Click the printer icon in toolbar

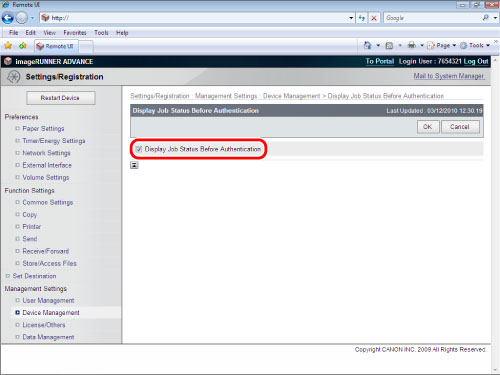click(412, 45)
